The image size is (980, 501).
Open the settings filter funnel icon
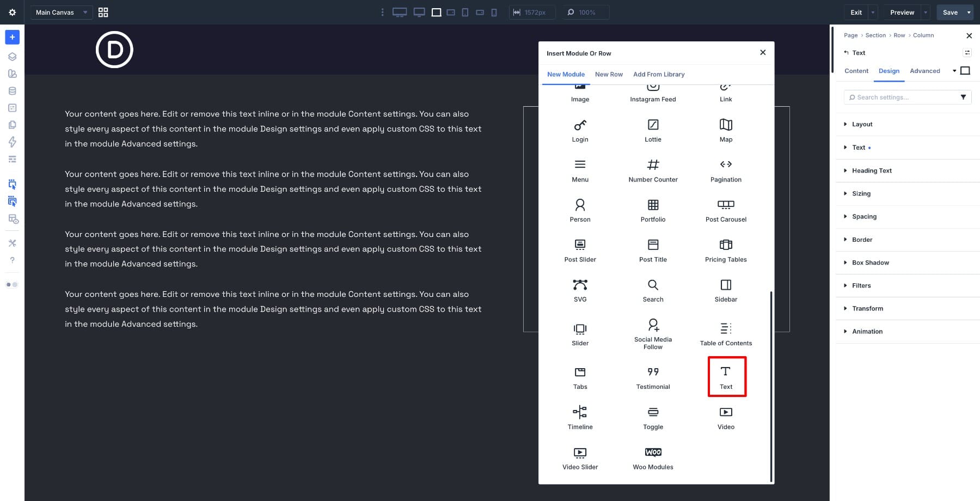pyautogui.click(x=963, y=97)
